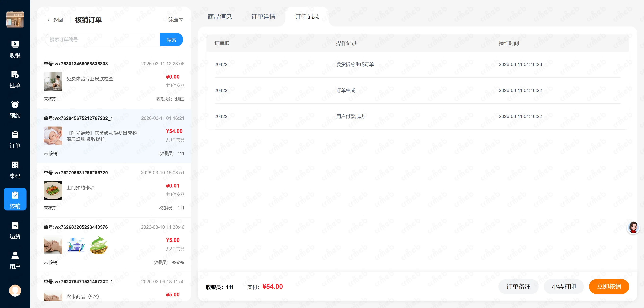Click the 发货拆分生成订单 record row
644x308 pixels.
click(x=417, y=65)
